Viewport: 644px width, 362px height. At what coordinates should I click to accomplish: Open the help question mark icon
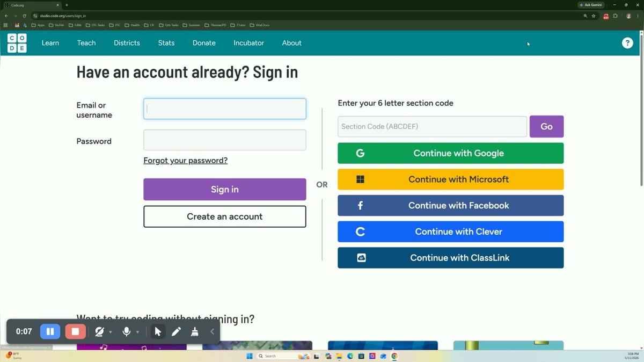pos(627,43)
